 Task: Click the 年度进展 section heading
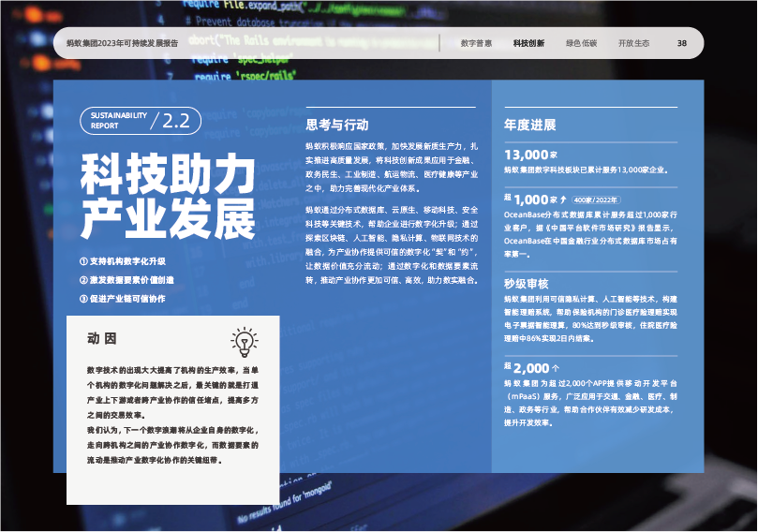point(529,125)
